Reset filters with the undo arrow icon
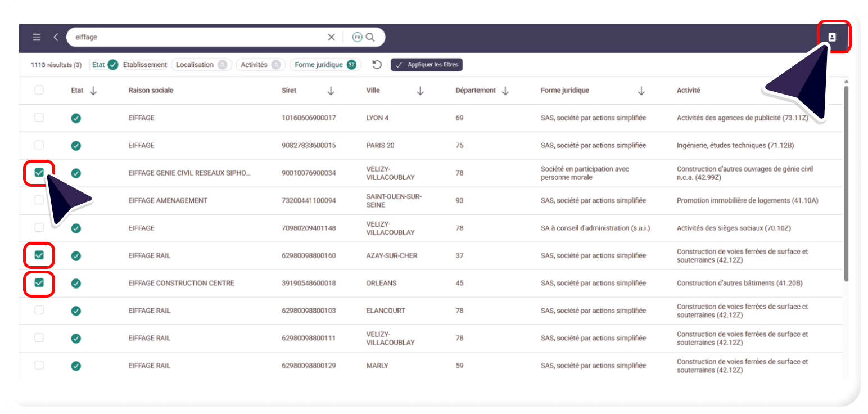Screen dimensions: 868x414 (377, 65)
